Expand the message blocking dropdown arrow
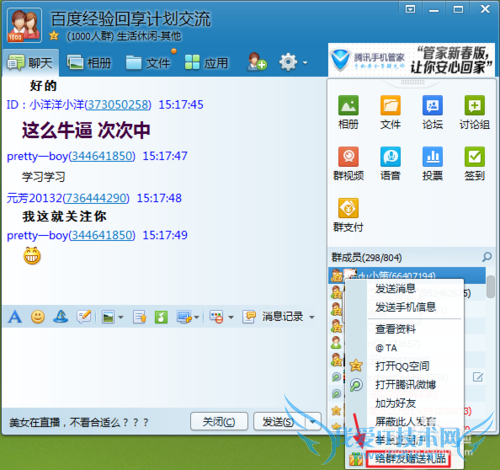The image size is (500, 470). click(x=231, y=317)
